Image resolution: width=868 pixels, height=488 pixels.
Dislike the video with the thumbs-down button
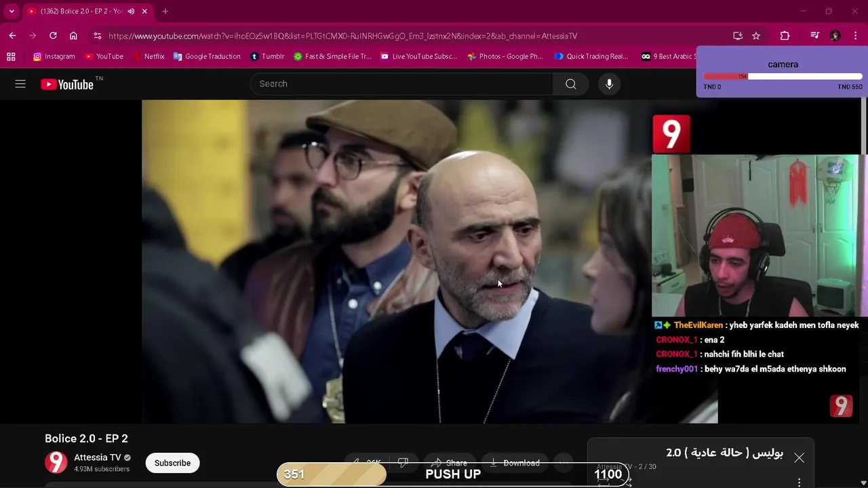(402, 463)
